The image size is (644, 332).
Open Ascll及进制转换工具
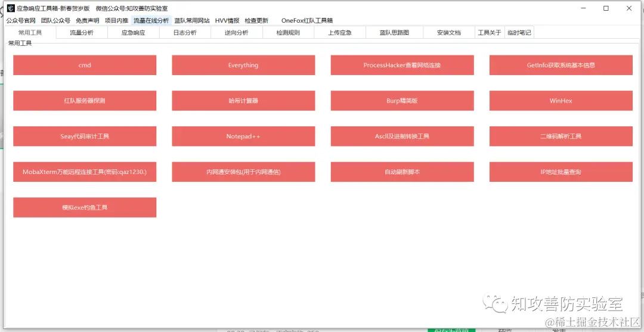(402, 136)
